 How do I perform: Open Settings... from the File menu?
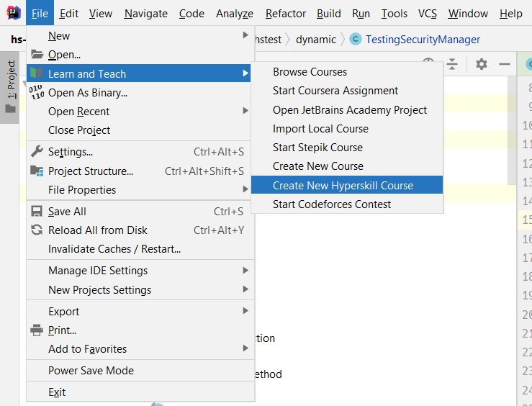click(x=140, y=151)
